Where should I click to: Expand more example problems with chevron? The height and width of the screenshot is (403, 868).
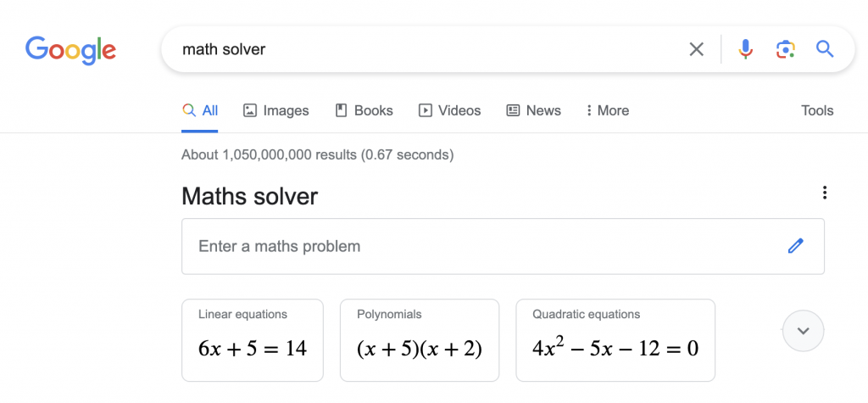[x=804, y=331]
